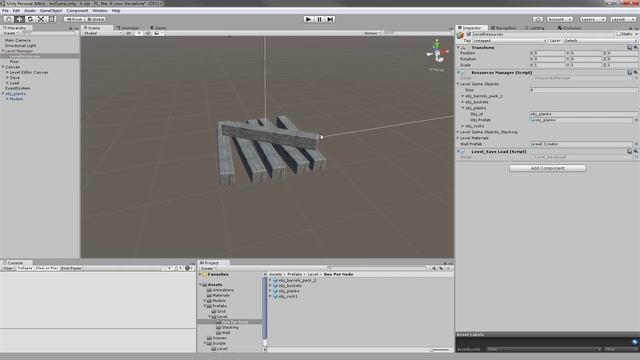Click obj_rock1 prefab in Project panel
Image resolution: width=640 pixels, height=360 pixels.
(x=288, y=296)
